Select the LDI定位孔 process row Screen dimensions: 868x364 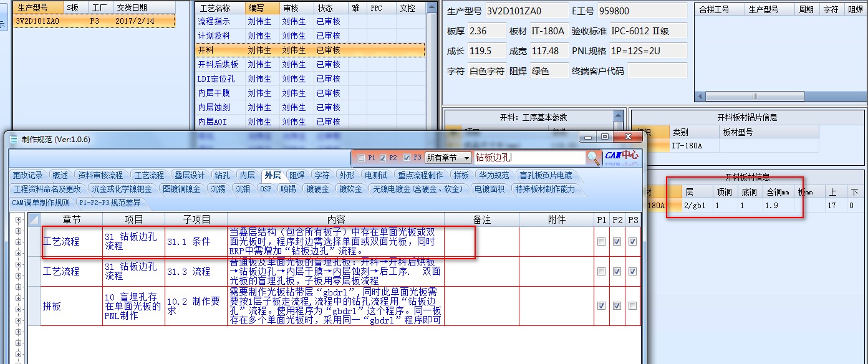click(310, 79)
